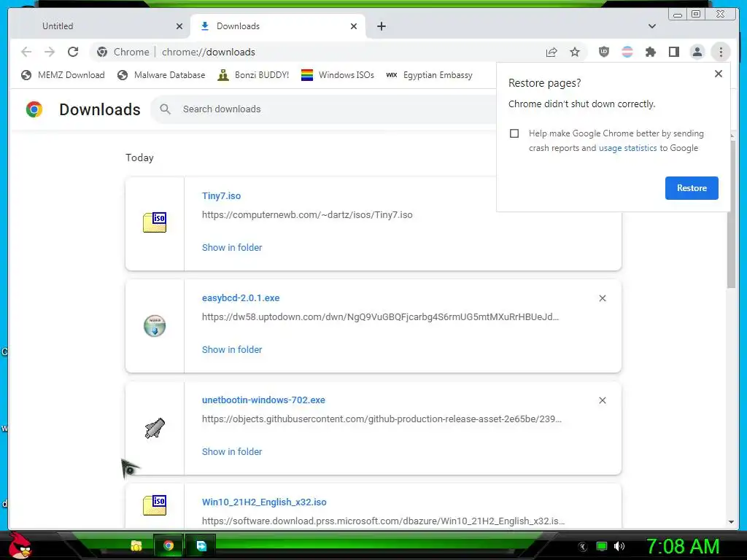747x560 pixels.
Task: Click the Restore button
Action: click(692, 188)
